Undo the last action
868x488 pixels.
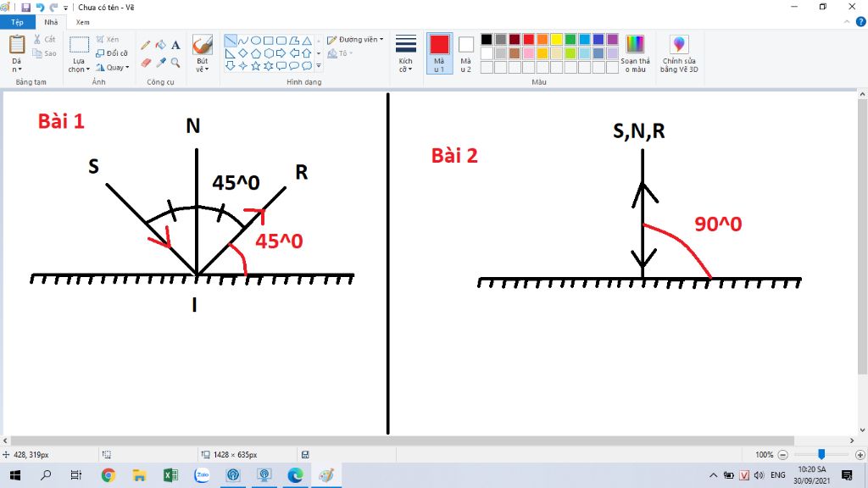tap(40, 7)
